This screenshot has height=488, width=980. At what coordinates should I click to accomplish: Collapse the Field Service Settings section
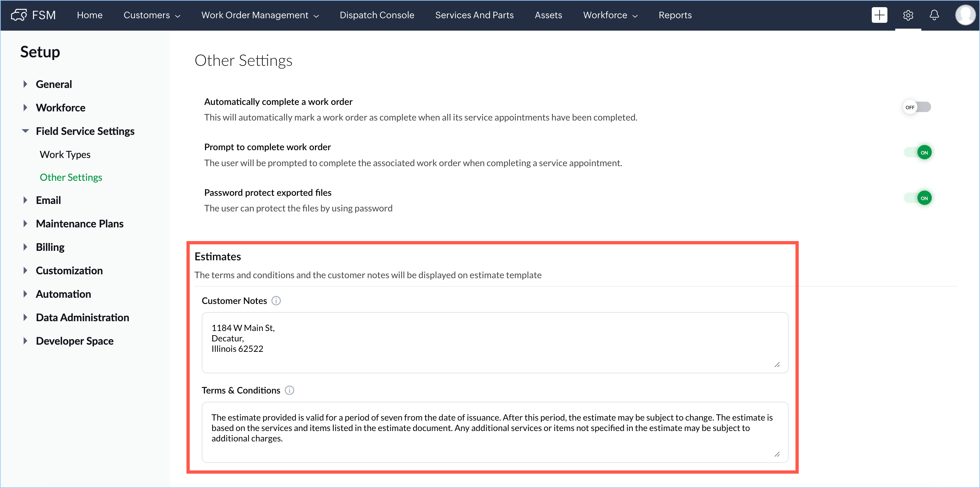click(x=25, y=131)
